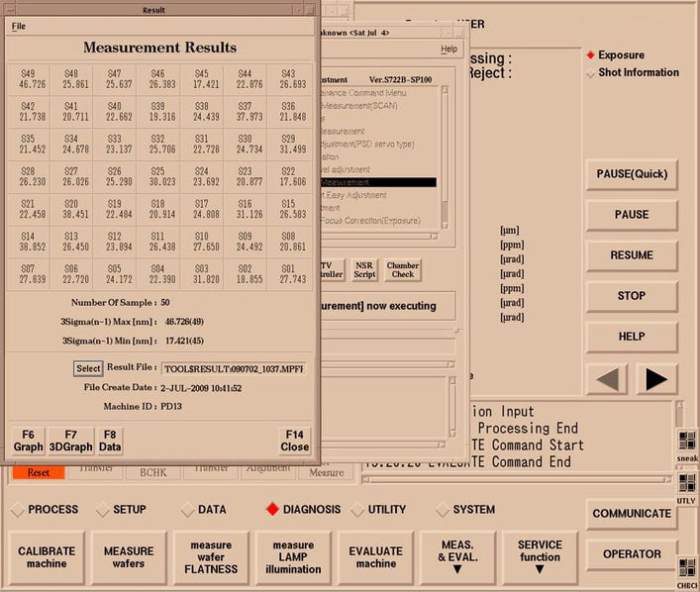Open the SERVICE function dropdown
The height and width of the screenshot is (592, 700).
(x=540, y=557)
